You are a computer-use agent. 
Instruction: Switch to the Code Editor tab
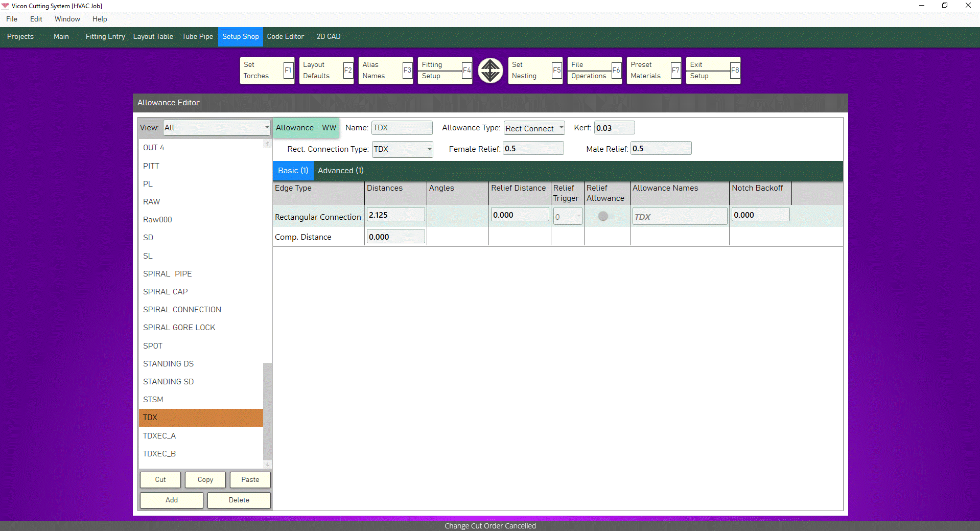point(285,36)
